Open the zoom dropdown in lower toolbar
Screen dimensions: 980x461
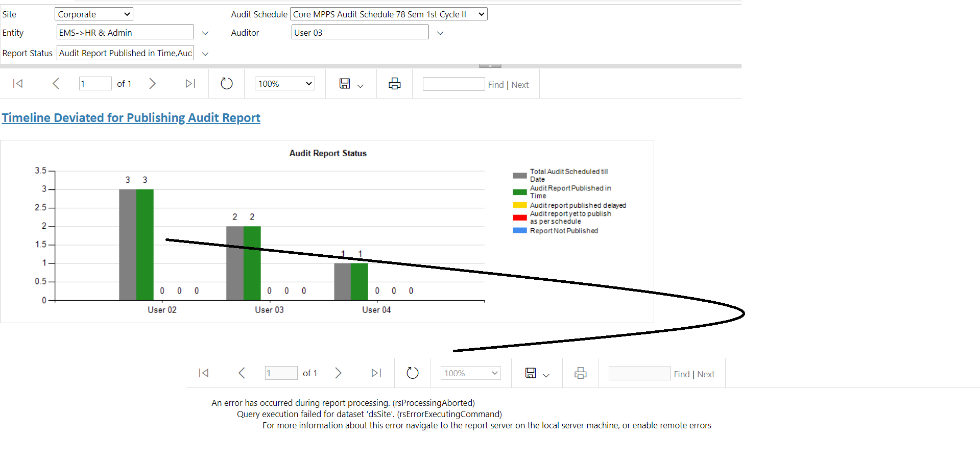click(471, 373)
